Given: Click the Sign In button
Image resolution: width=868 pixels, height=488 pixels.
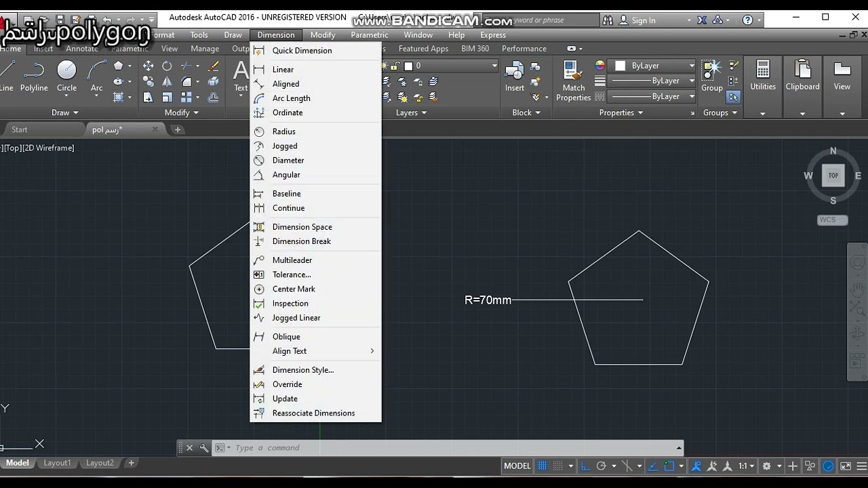Looking at the screenshot, I should tap(637, 20).
